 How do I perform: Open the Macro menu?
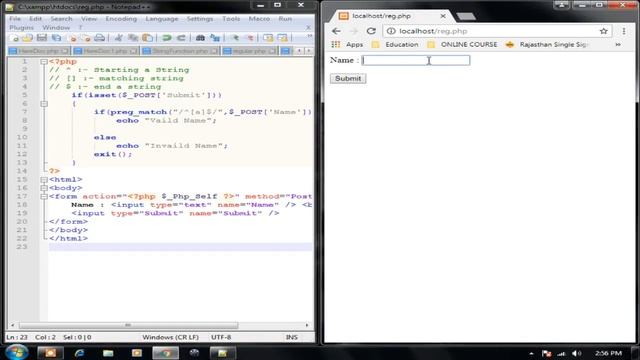pyautogui.click(x=259, y=19)
